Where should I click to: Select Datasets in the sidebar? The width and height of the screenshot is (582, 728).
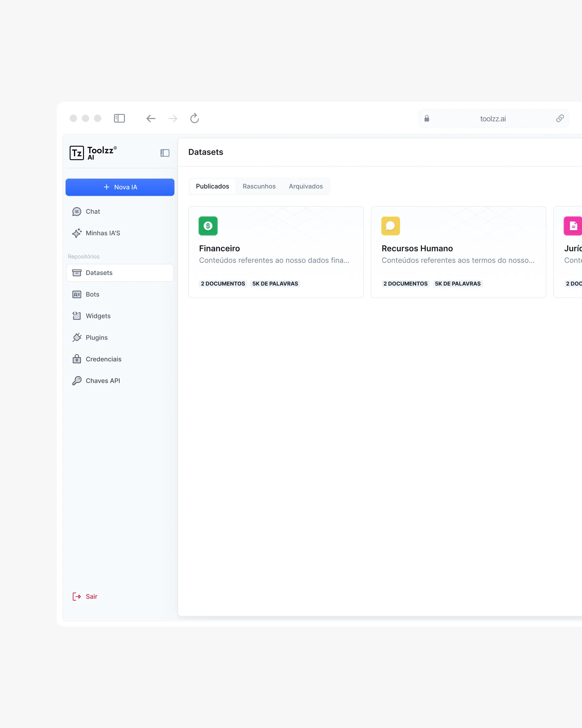click(x=99, y=273)
